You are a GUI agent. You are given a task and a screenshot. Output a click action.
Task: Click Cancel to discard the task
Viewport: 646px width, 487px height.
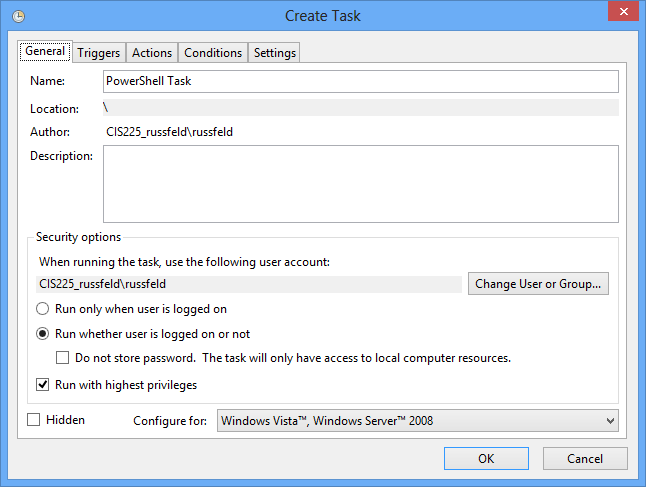click(x=584, y=459)
